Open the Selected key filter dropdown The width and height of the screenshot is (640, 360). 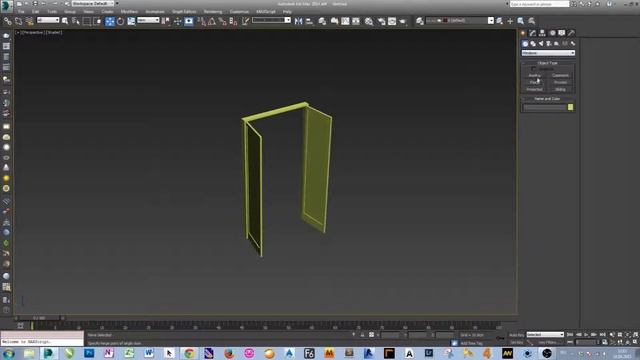click(x=545, y=335)
